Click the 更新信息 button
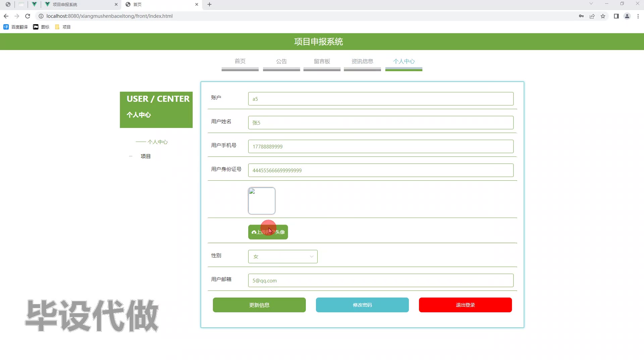Image resolution: width=644 pixels, height=360 pixels. click(x=259, y=305)
